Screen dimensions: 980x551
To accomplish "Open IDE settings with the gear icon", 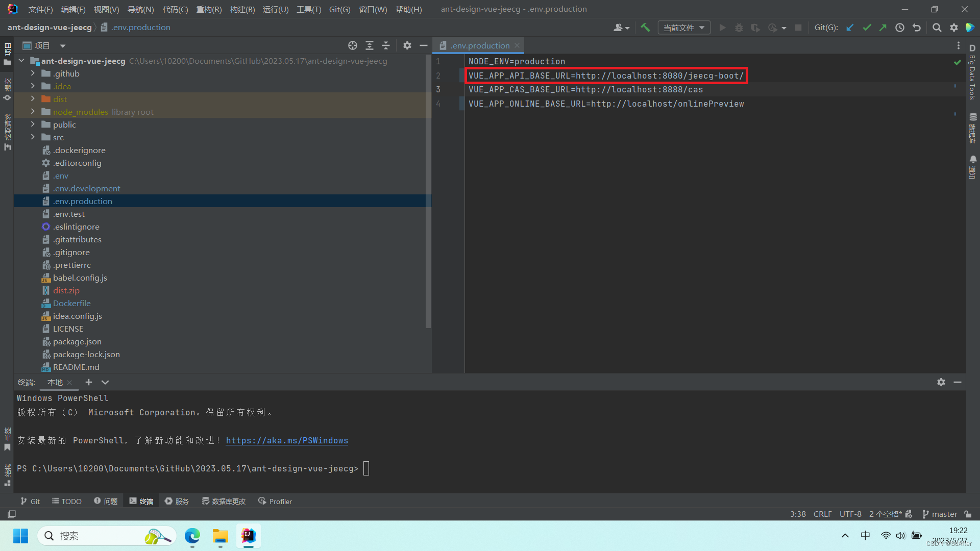I will [954, 28].
